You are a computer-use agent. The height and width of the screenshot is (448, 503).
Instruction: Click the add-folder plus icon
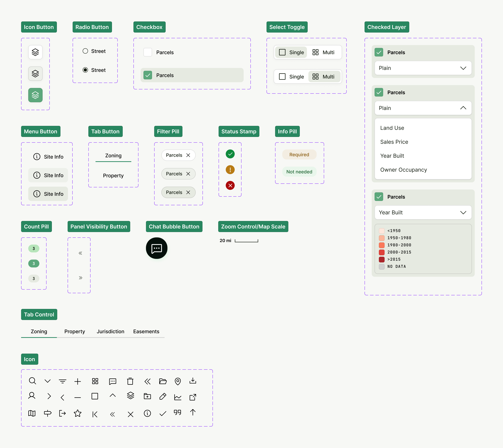pyautogui.click(x=147, y=396)
